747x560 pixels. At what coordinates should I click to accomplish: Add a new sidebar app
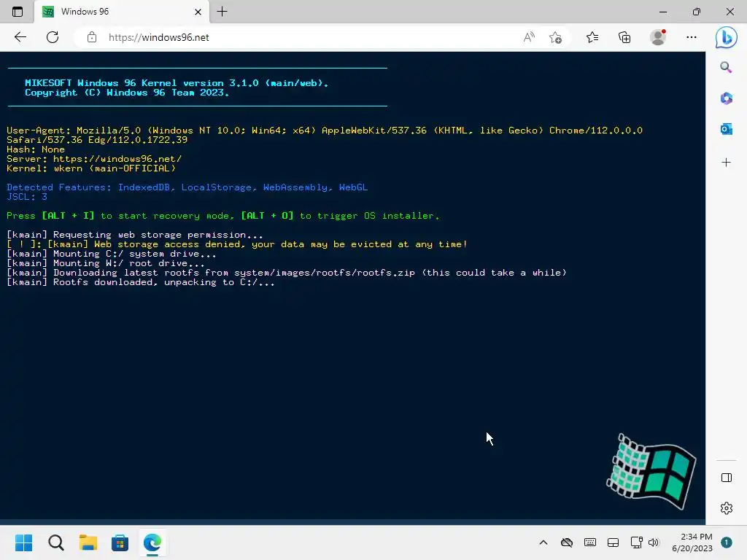[x=726, y=163]
